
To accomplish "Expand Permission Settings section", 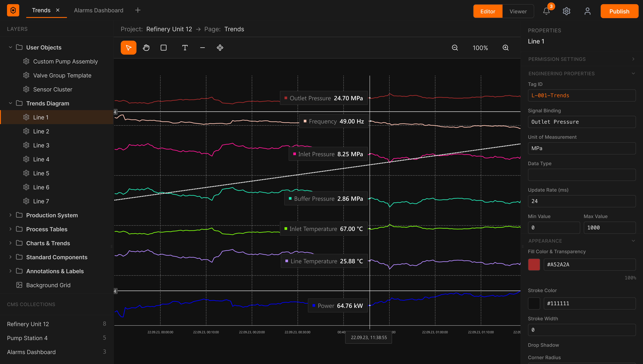I will (582, 59).
